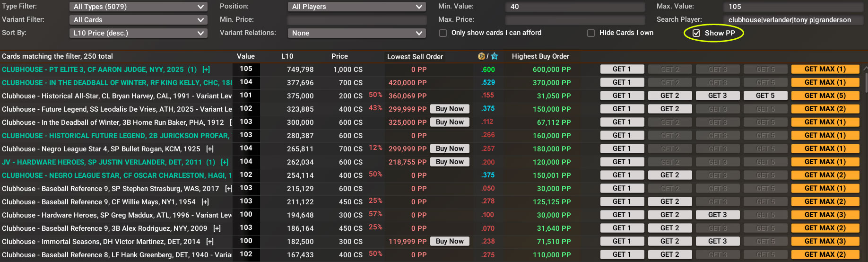This screenshot has width=868, height=262.
Task: Sort by the L10 column header
Action: [287, 56]
